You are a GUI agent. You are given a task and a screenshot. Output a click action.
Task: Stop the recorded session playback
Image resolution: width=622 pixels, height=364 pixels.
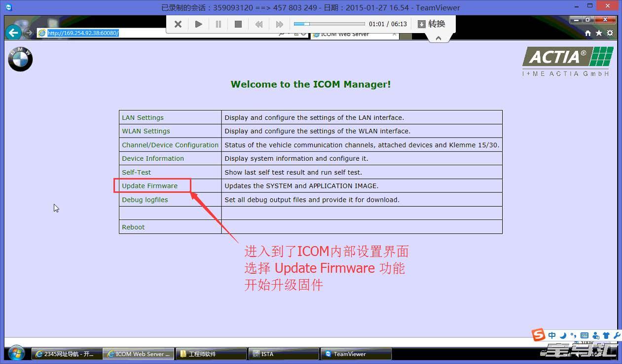click(238, 24)
